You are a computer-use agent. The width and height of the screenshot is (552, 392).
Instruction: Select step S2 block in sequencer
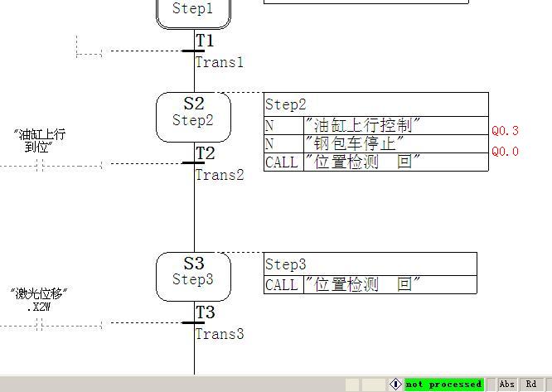[193, 116]
